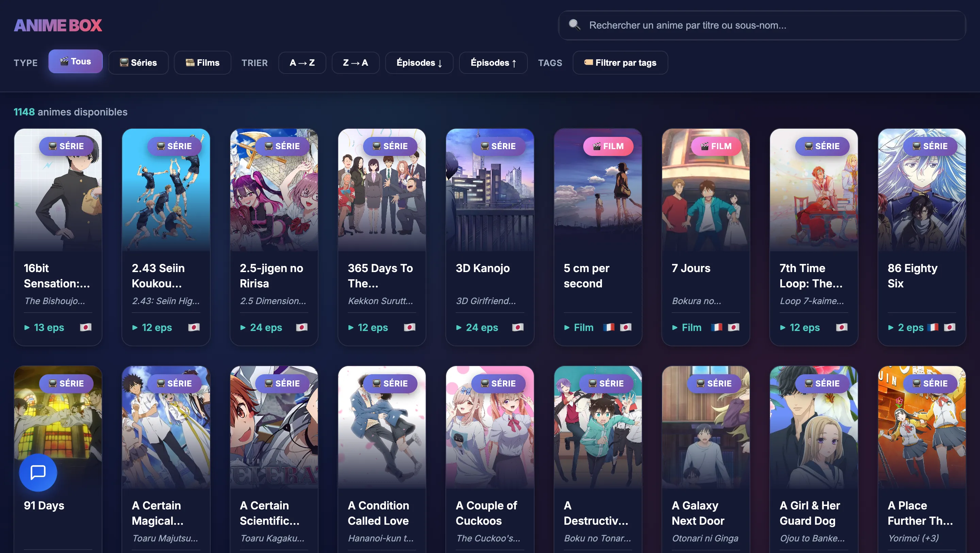Open the 86 Eighty Six title
The height and width of the screenshot is (553, 980).
coord(912,275)
